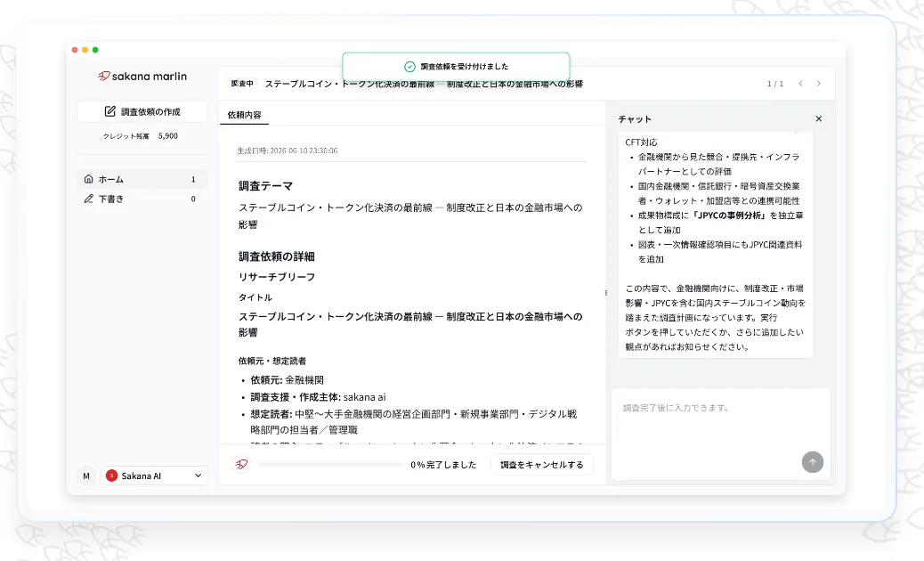Screen dimensions: 924x561
Task: Click the リサーチブリーフ heading
Action: 276,277
